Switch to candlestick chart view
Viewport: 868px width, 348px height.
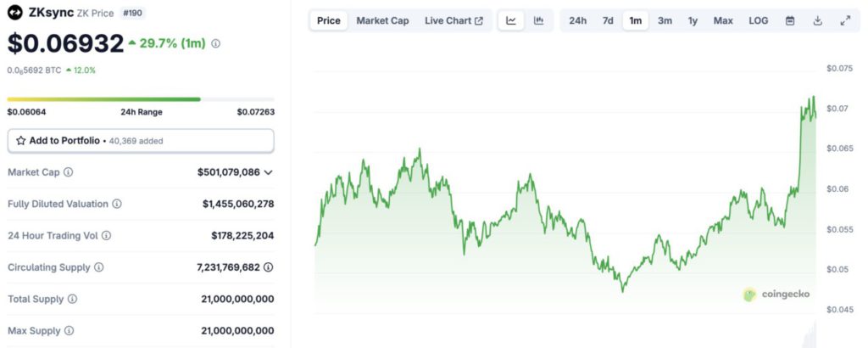(538, 20)
